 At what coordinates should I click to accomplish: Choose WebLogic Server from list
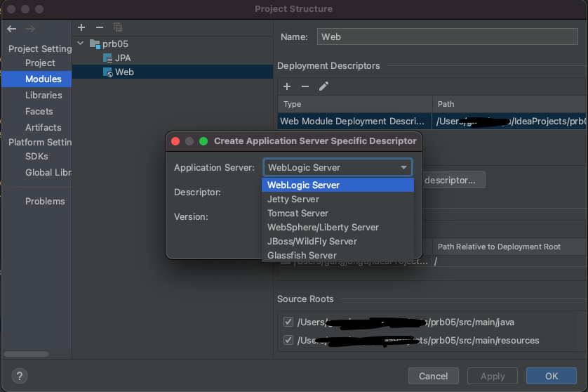pos(338,185)
